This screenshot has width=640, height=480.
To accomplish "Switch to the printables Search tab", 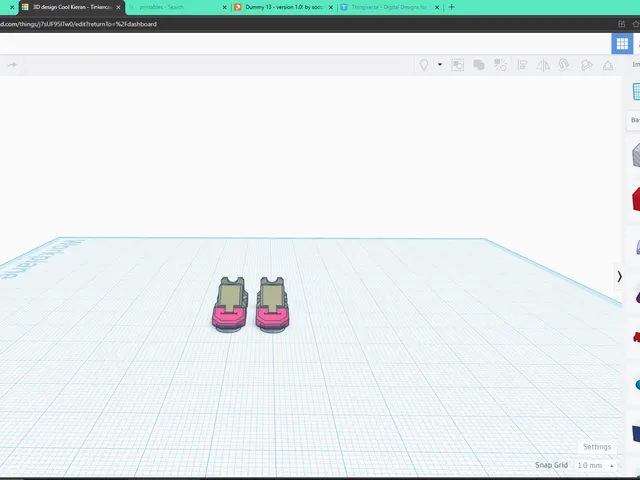I will tap(178, 7).
